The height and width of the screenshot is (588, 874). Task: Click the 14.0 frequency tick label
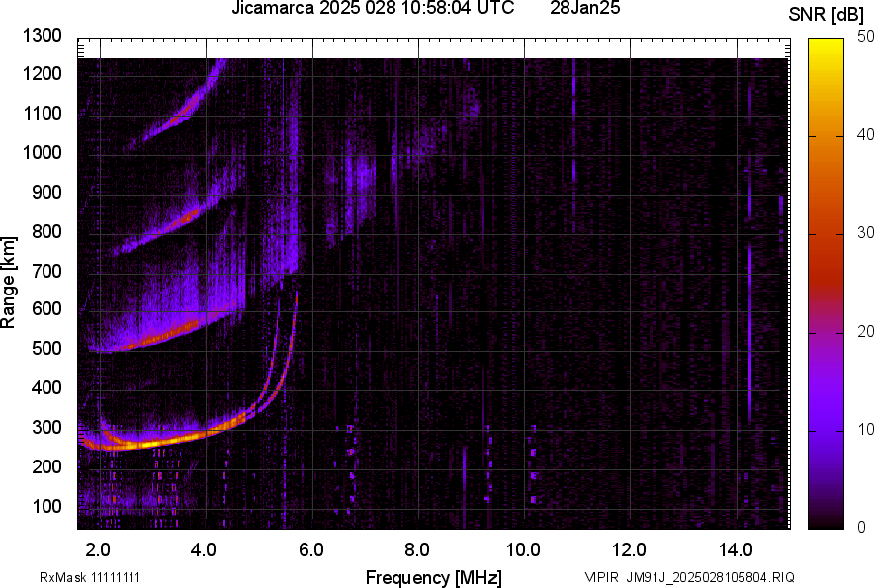tap(736, 549)
